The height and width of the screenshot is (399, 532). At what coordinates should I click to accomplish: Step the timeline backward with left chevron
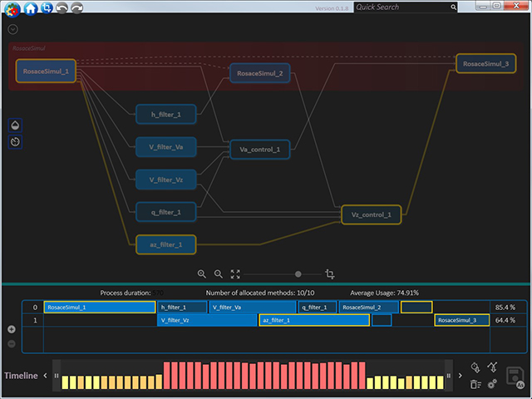pos(45,375)
